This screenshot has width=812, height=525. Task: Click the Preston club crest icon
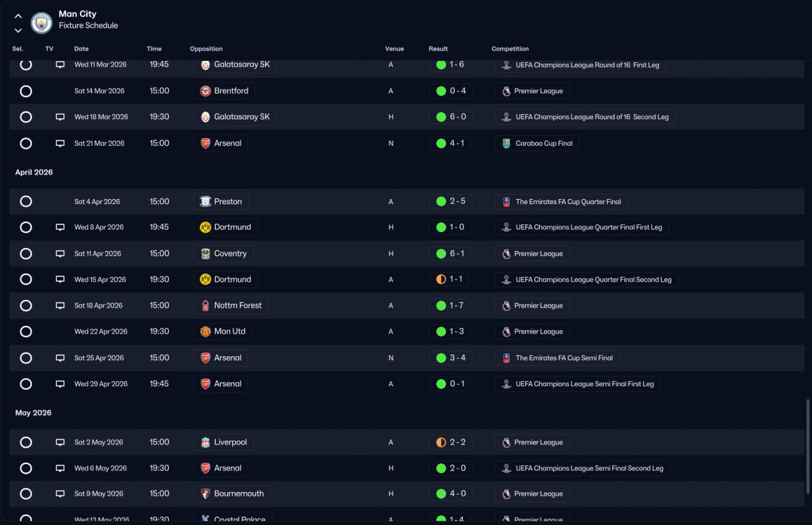tap(206, 202)
